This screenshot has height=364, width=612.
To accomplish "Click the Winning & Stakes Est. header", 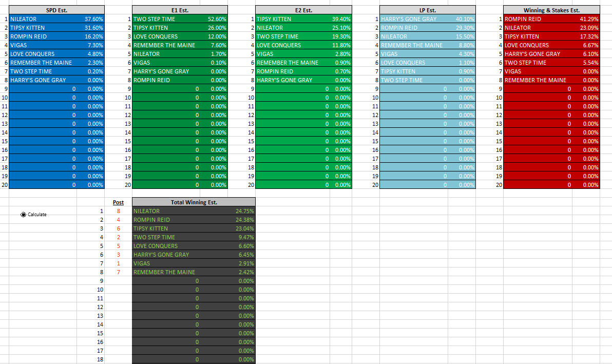I will point(551,10).
